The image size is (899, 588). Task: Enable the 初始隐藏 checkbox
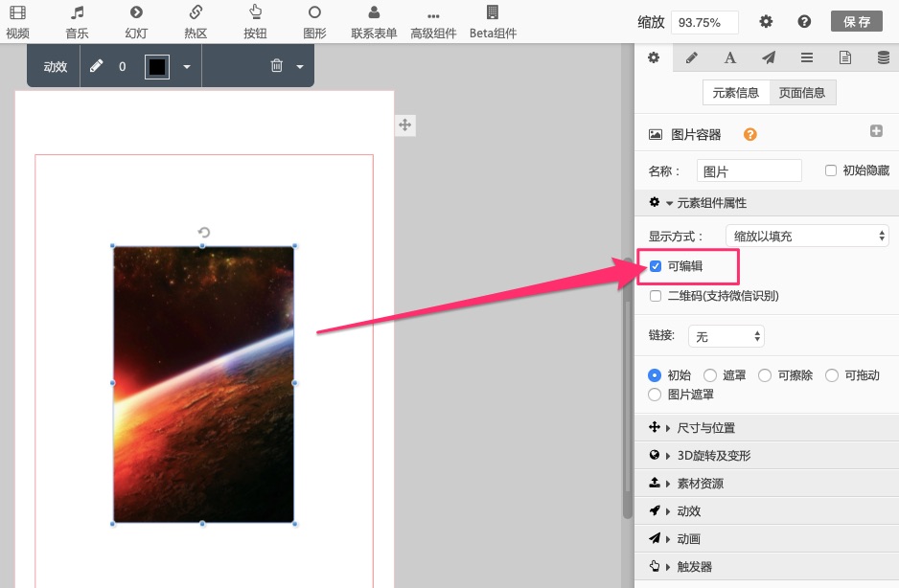(831, 170)
